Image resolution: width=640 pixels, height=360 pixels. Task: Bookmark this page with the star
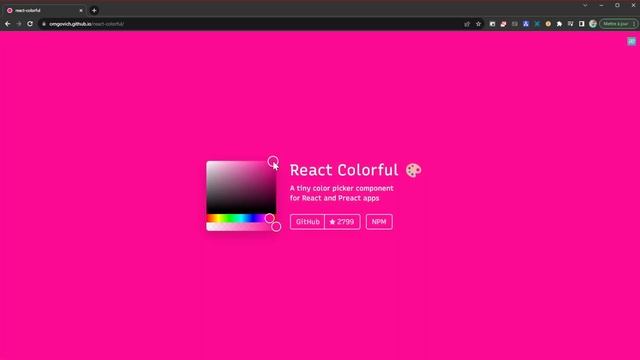point(478,24)
